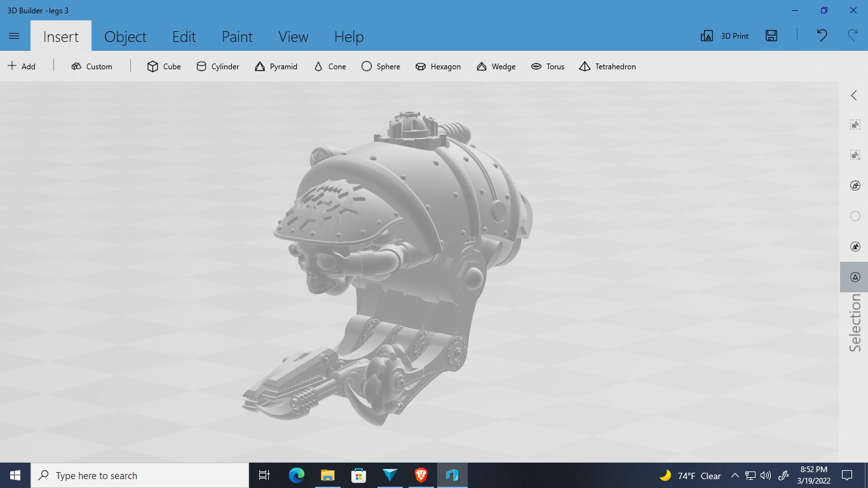Insert a Tetrahedron shape
The width and height of the screenshot is (868, 488).
(607, 66)
